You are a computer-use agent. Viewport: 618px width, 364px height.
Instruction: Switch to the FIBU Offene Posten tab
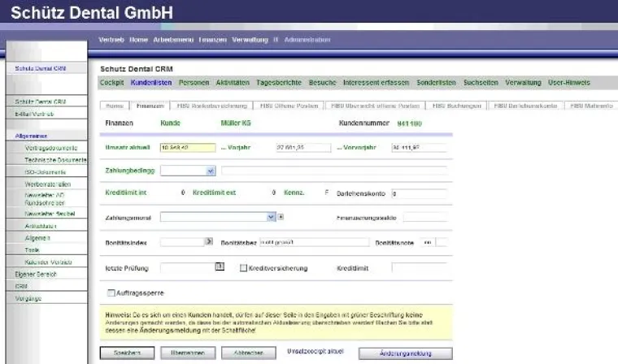click(x=289, y=106)
